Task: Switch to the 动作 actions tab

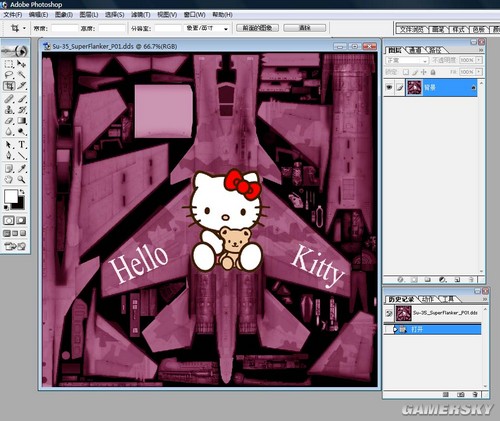Action: tap(427, 299)
